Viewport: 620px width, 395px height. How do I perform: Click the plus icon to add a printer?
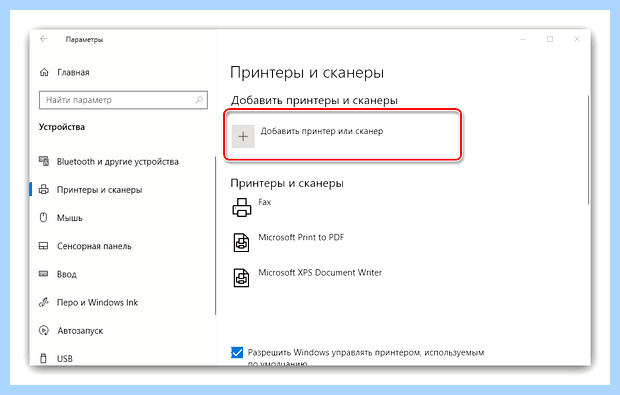(243, 136)
